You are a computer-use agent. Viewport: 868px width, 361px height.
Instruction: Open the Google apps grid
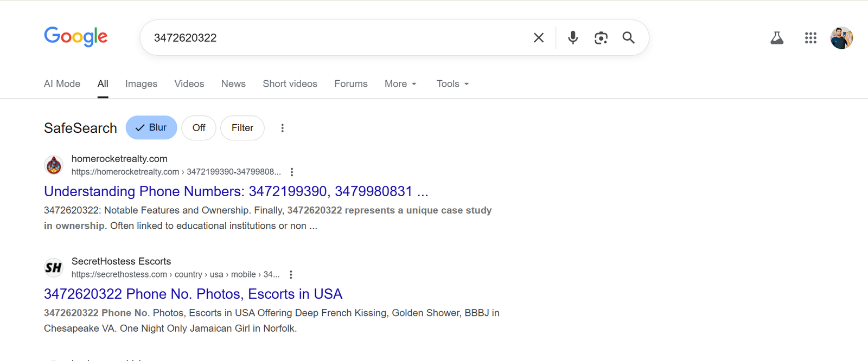(x=810, y=38)
